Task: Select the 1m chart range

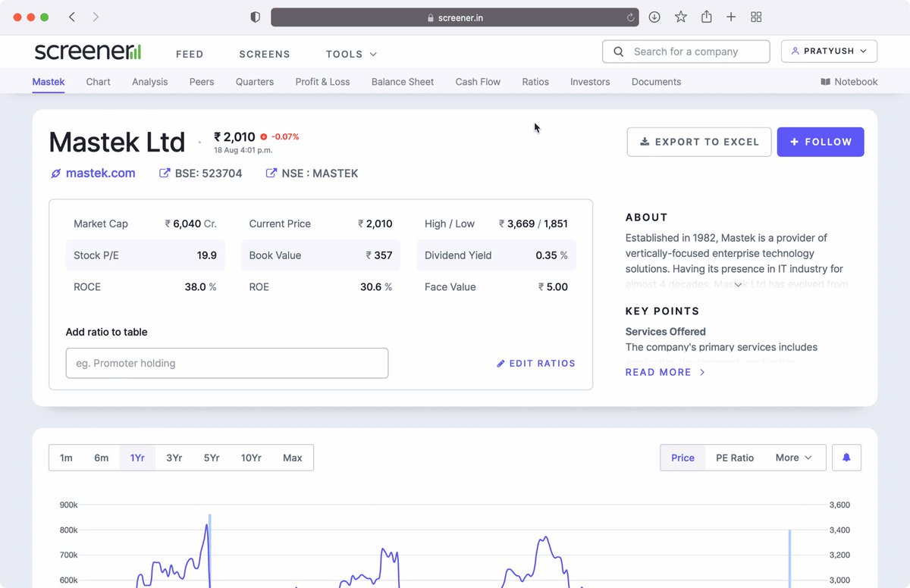Action: coord(66,458)
